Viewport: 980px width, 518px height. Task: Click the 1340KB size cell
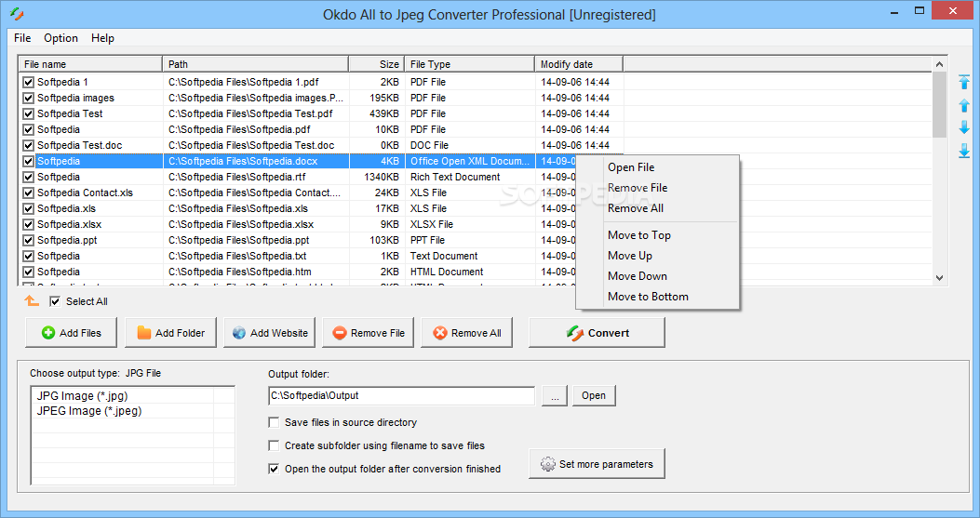(x=382, y=177)
